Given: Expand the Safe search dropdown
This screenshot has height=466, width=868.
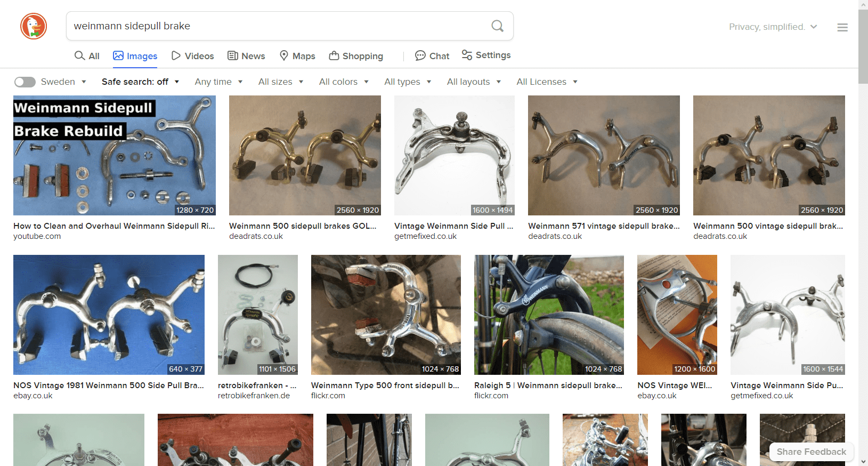Looking at the screenshot, I should point(140,82).
